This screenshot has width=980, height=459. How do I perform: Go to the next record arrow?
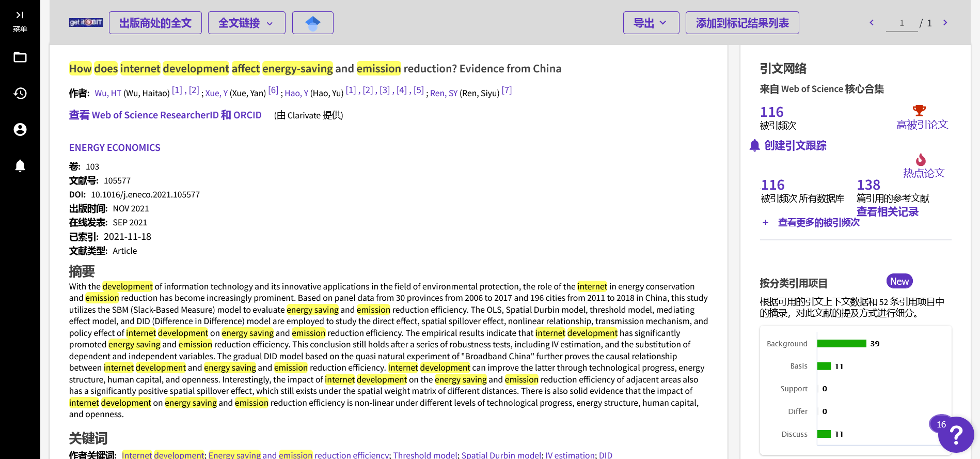945,23
